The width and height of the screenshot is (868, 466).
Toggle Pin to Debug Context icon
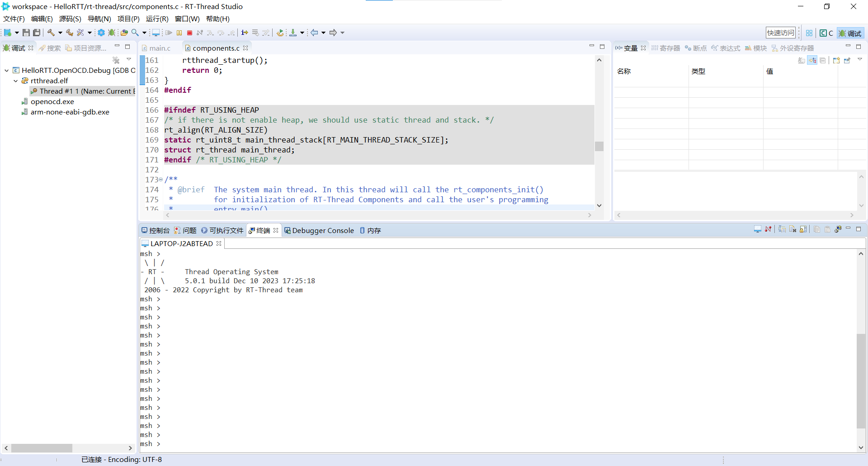coord(847,60)
